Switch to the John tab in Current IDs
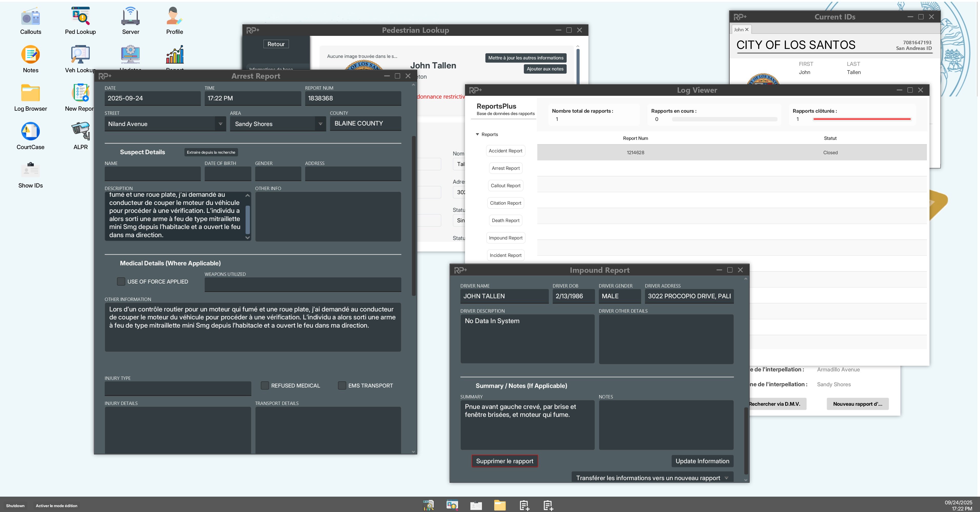The image size is (980, 512). coord(739,30)
